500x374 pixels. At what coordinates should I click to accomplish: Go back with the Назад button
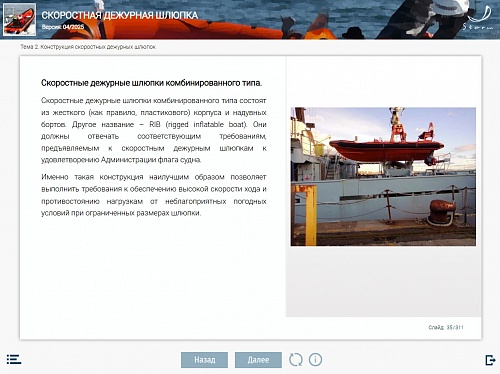[205, 360]
